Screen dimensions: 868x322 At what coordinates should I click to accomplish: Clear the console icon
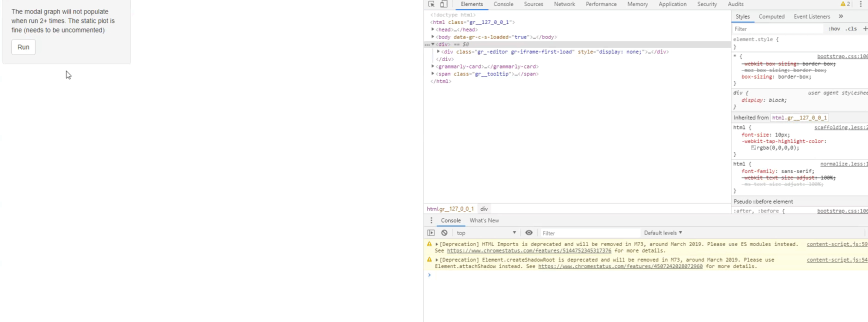[x=444, y=233]
